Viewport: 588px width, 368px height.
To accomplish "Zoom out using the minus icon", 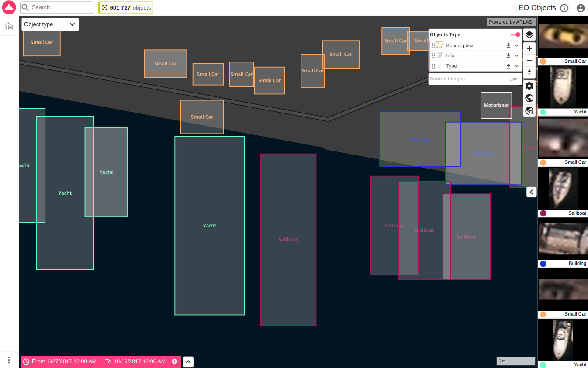I will (x=529, y=61).
